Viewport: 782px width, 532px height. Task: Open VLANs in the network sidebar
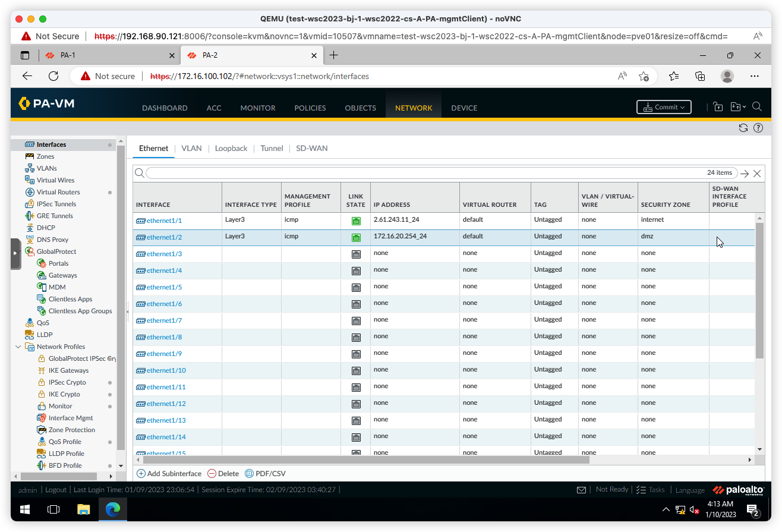point(41,168)
